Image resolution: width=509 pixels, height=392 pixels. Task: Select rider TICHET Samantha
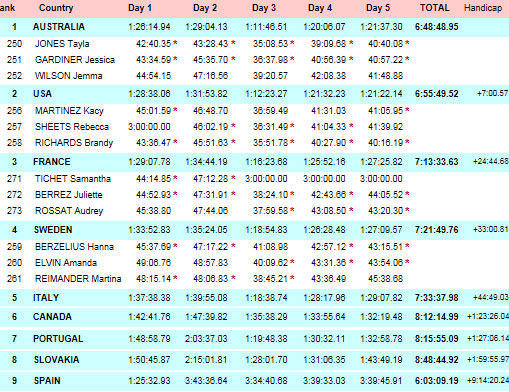tap(73, 179)
